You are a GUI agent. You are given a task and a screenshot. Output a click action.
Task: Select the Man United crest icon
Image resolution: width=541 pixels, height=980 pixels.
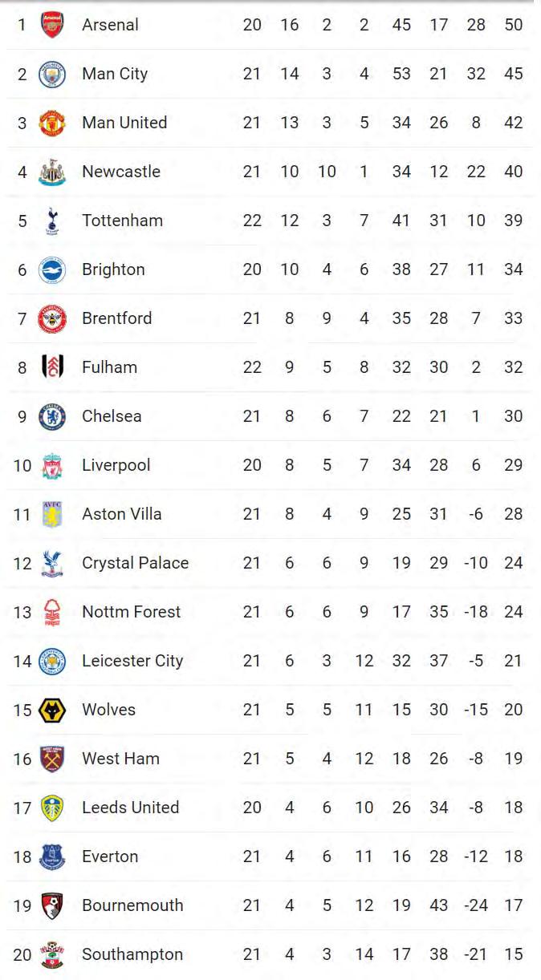(x=52, y=123)
